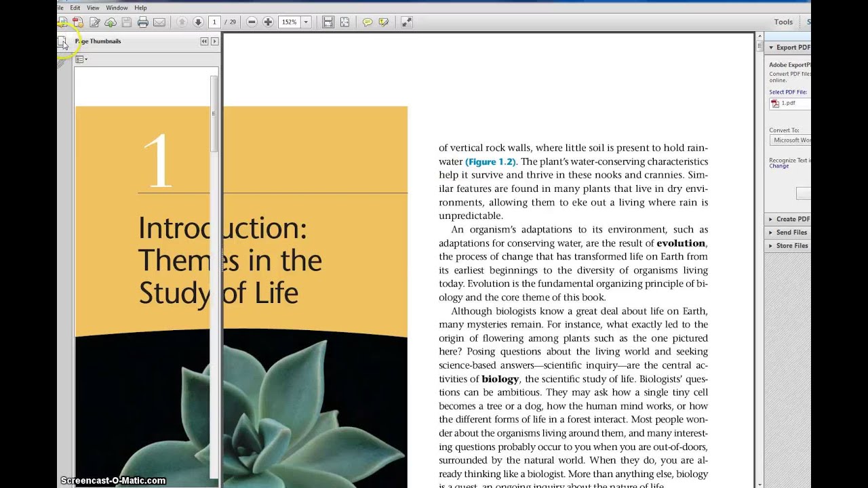Open the zoom level dropdown arrow

click(306, 22)
